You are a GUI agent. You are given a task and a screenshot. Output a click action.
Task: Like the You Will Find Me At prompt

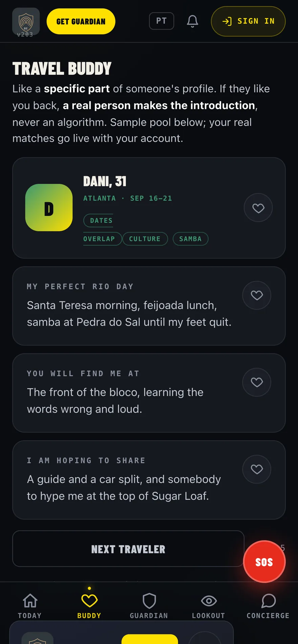point(257,382)
